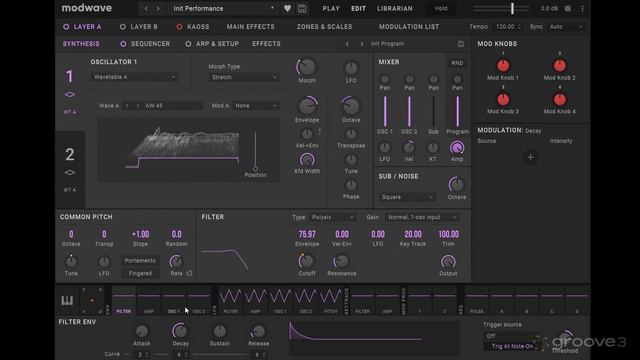Open the filter Type Polysix dropdown

332,217
